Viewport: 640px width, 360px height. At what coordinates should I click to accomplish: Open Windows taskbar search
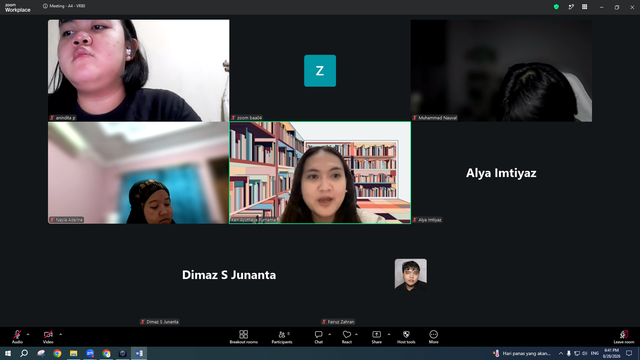[x=24, y=353]
